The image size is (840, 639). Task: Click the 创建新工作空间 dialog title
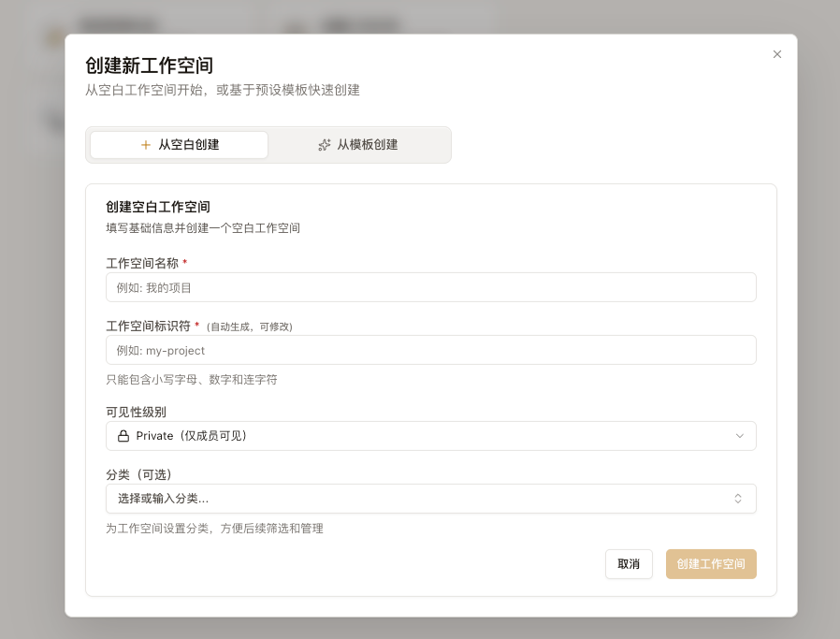pos(150,65)
